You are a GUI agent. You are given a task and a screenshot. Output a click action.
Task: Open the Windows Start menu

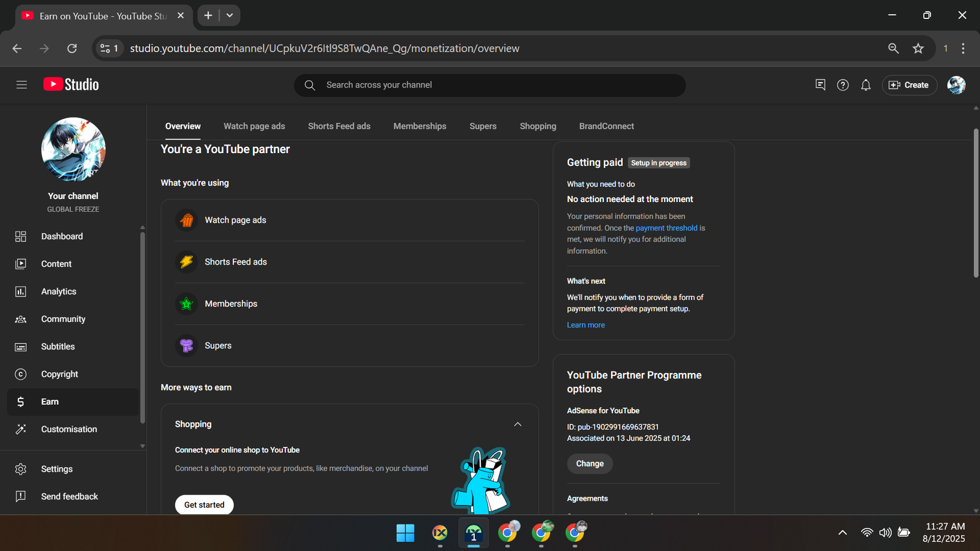coord(405,533)
